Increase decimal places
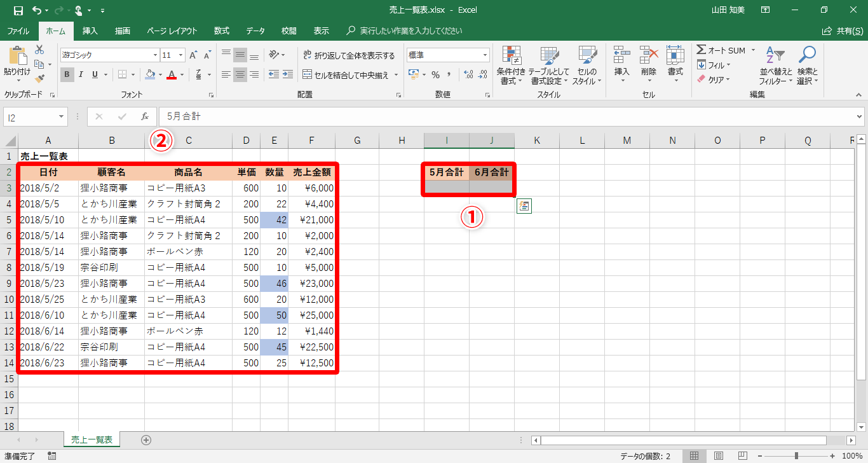Image resolution: width=868 pixels, height=463 pixels. [469, 74]
